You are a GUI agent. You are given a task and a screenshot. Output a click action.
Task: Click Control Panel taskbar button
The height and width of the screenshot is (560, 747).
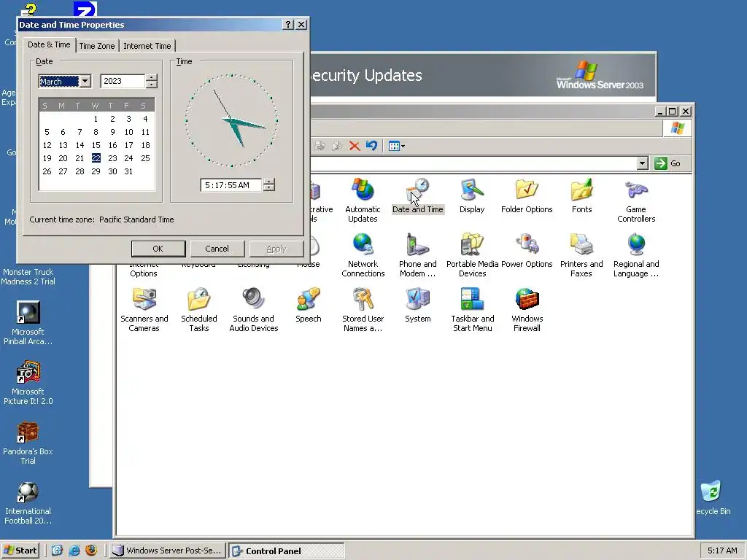tap(286, 551)
